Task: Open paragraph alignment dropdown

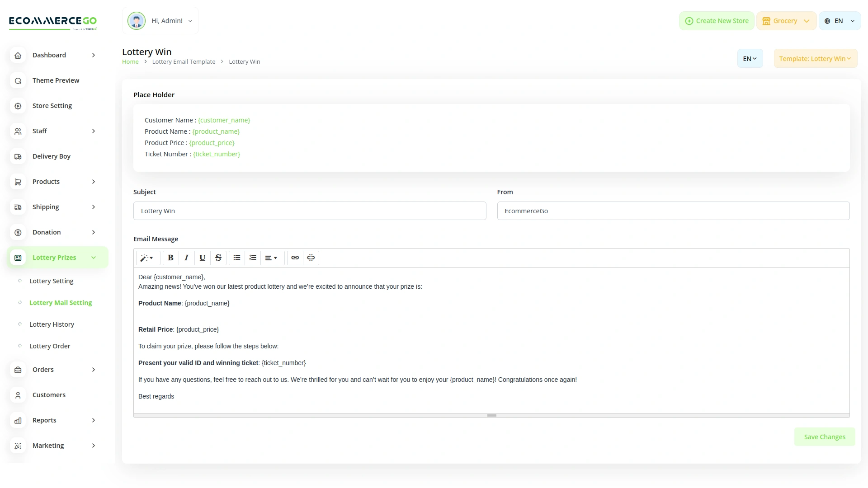Action: click(271, 258)
